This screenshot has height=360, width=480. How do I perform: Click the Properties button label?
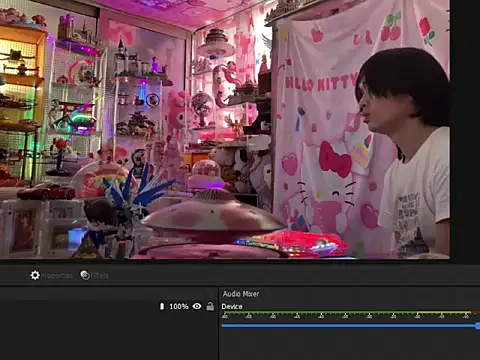tap(57, 276)
